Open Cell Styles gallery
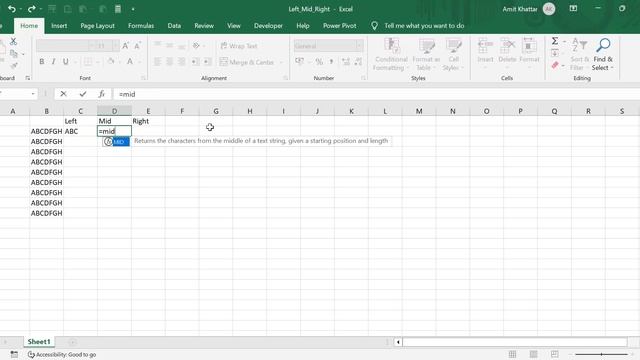 tap(453, 54)
